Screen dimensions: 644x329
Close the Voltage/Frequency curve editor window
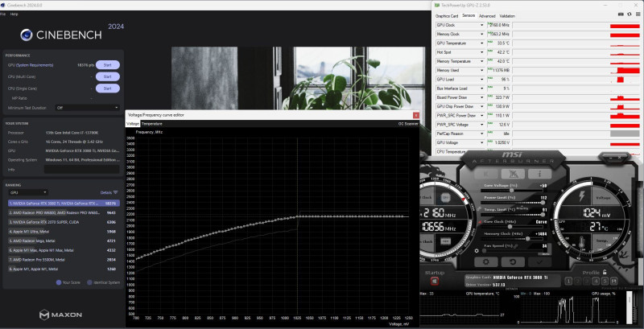pos(416,115)
